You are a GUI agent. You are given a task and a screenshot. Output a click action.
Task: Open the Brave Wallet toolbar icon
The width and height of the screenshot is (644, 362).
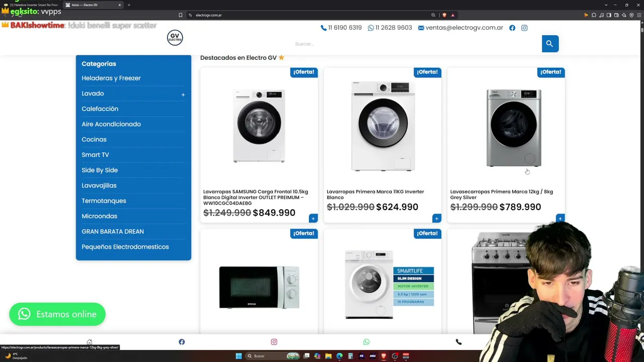[x=616, y=15]
